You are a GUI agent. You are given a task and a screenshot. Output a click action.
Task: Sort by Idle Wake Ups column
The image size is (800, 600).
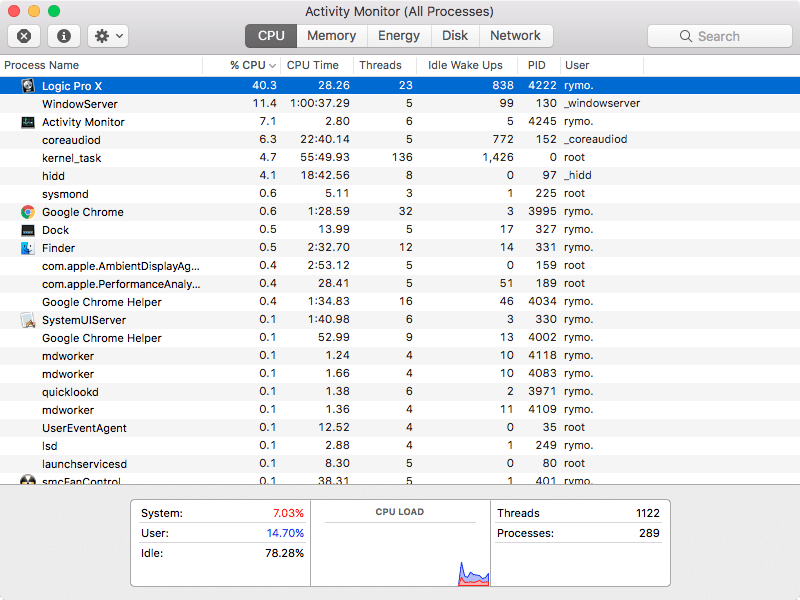click(467, 65)
